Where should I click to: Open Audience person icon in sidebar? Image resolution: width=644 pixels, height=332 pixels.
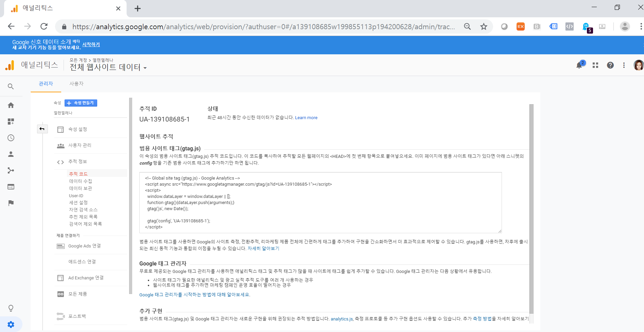pos(11,154)
